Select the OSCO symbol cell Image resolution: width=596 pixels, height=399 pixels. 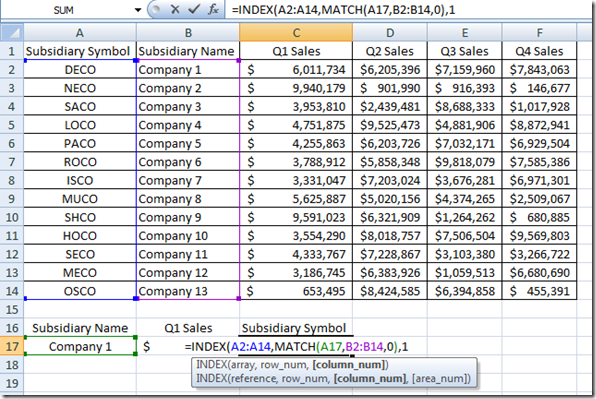pyautogui.click(x=80, y=291)
